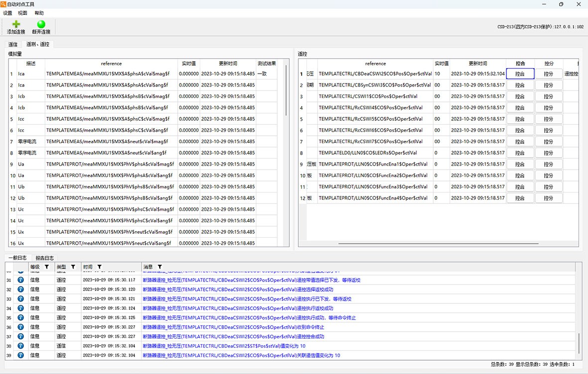Click the info icon on log row 39
Viewport: 588px width, 374px height.
[21, 355]
